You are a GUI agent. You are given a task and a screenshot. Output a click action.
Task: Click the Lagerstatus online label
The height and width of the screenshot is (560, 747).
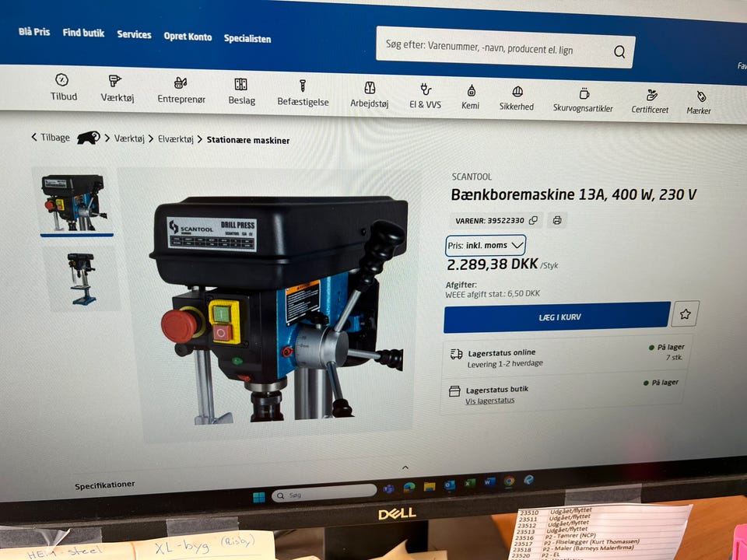point(502,352)
